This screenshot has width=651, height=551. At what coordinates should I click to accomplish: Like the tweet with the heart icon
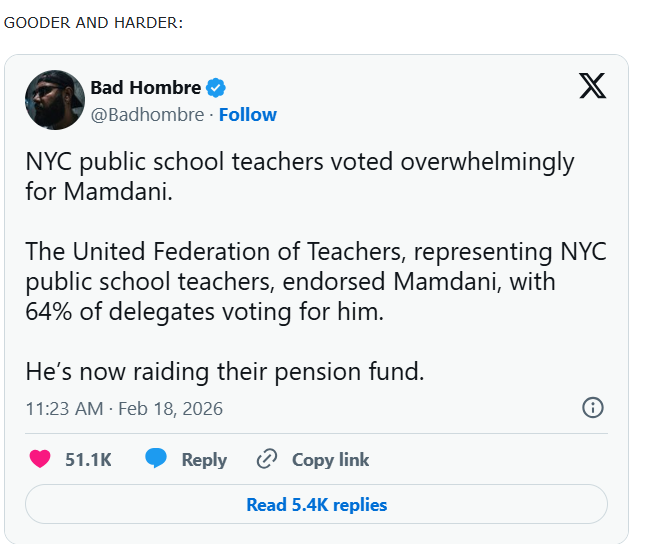(x=40, y=460)
